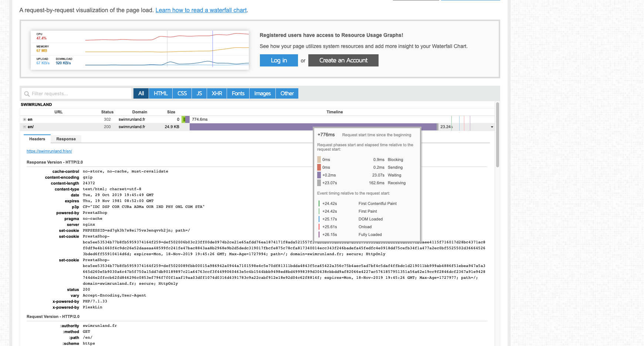Filter requests by Images

point(262,93)
